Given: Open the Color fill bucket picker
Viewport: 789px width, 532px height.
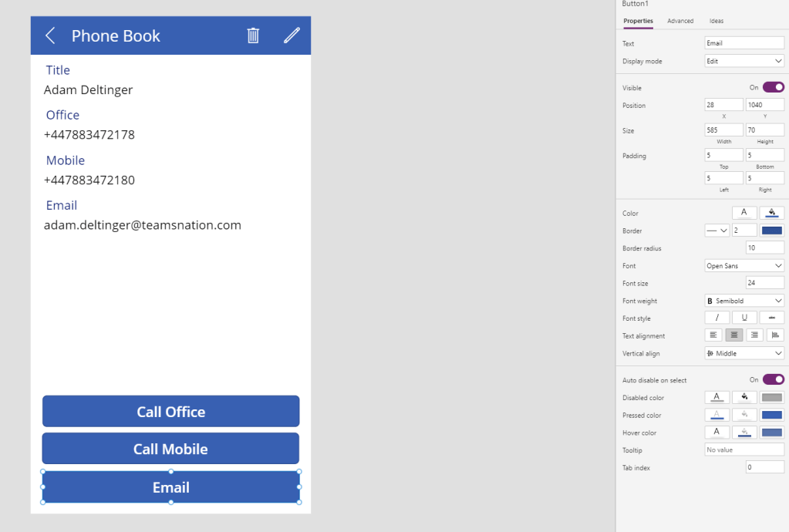Looking at the screenshot, I should tap(771, 213).
